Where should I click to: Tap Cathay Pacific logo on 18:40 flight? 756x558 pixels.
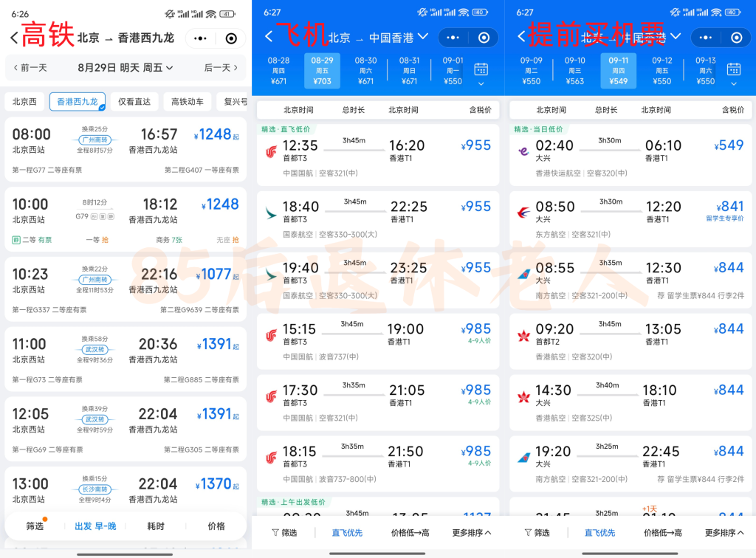click(x=272, y=213)
